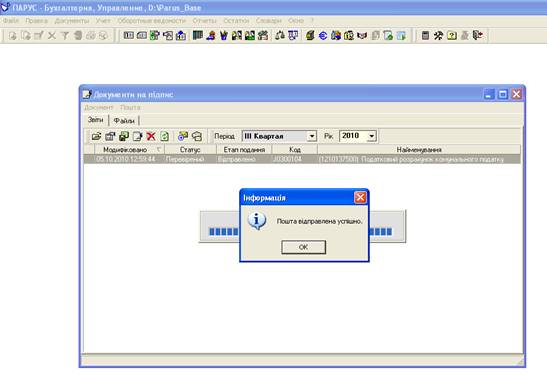
Task: Click the green refresh document icon
Action: (164, 136)
